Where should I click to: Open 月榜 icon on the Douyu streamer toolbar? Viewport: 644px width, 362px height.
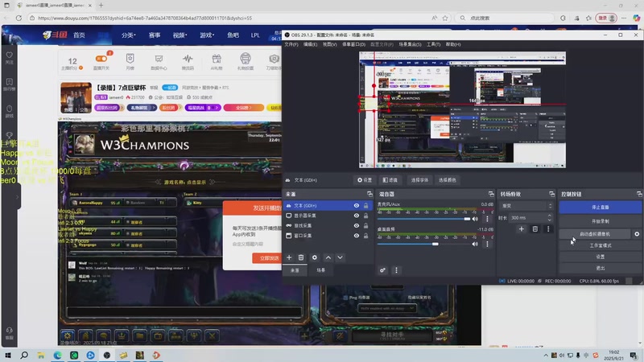click(x=130, y=62)
